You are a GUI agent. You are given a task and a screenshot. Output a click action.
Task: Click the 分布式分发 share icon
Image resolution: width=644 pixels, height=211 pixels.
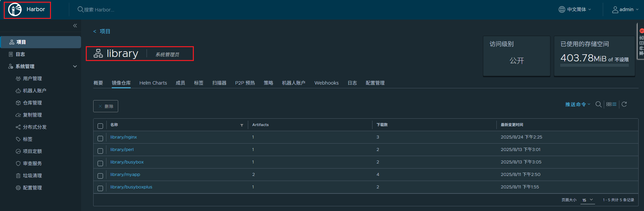point(18,127)
